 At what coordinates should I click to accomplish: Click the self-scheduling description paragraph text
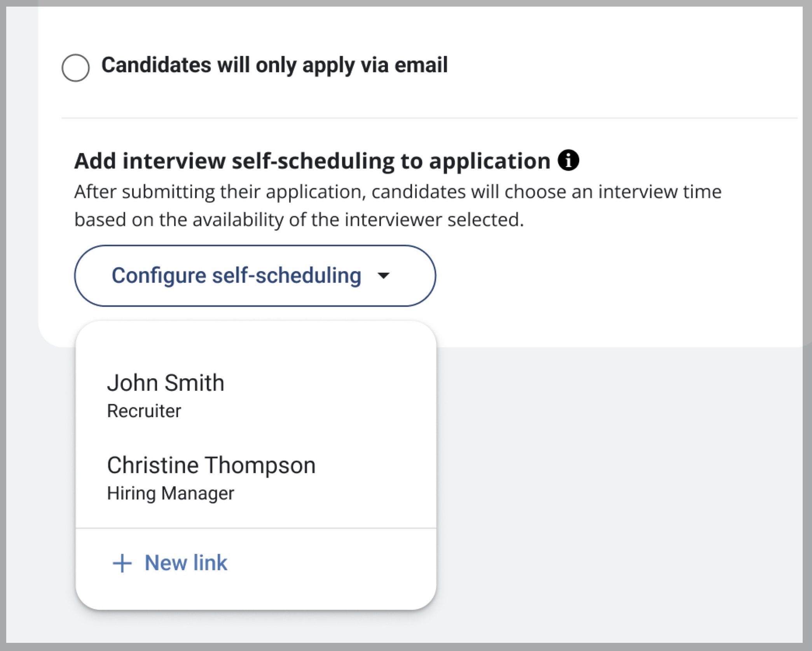click(x=398, y=205)
